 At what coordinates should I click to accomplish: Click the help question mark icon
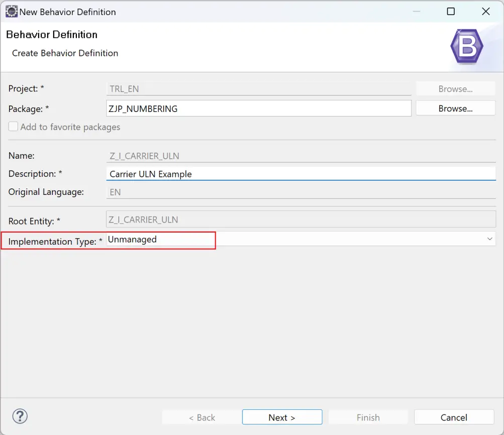[20, 416]
